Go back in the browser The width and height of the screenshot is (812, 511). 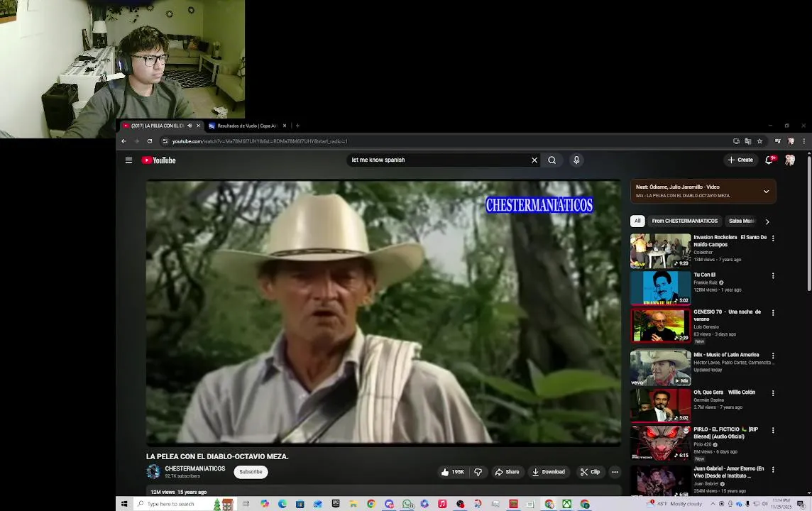click(124, 141)
